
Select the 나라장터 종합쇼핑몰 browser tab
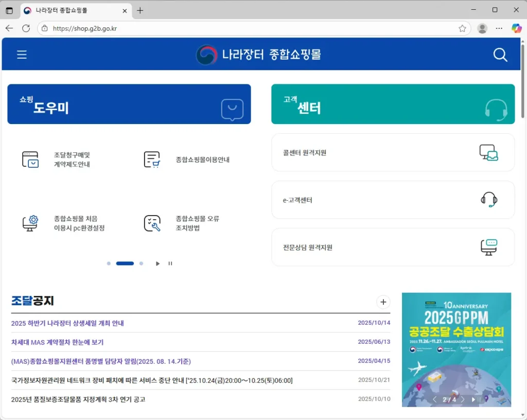click(75, 10)
